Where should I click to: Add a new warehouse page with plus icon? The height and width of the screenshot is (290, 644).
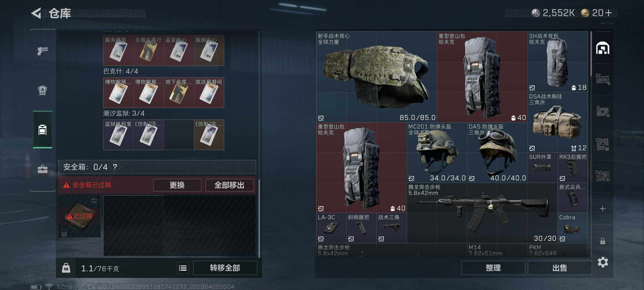[603, 209]
